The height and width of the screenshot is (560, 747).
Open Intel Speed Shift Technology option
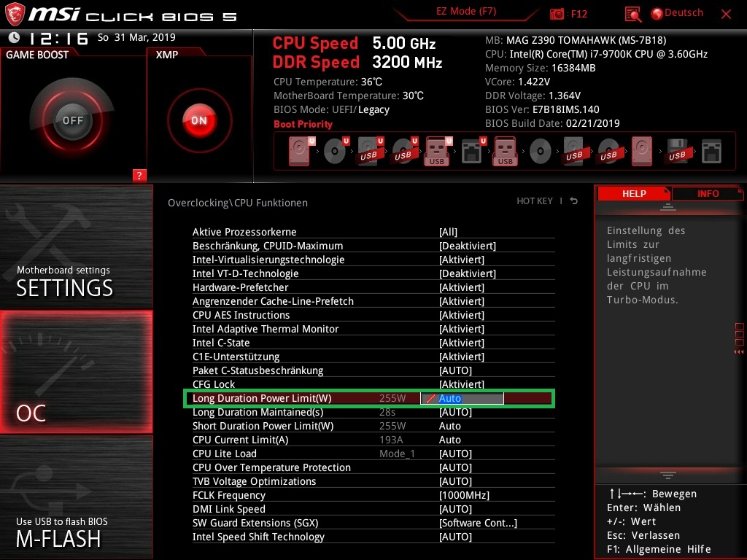[x=373, y=536]
